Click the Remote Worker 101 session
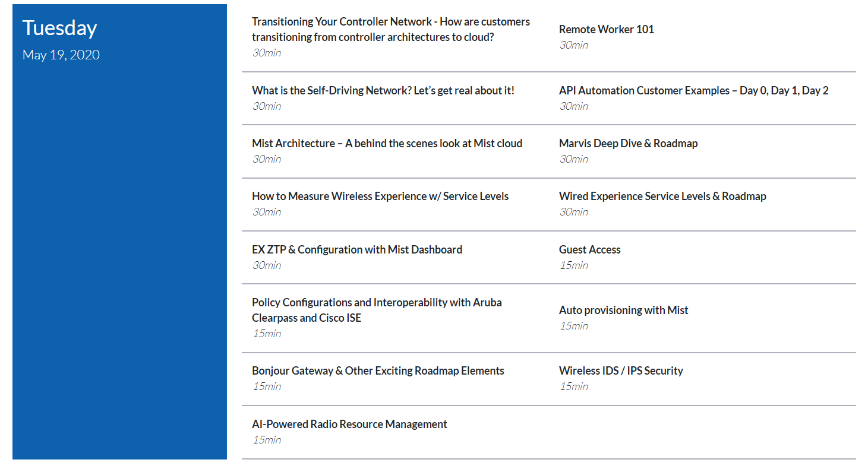 pyautogui.click(x=606, y=29)
